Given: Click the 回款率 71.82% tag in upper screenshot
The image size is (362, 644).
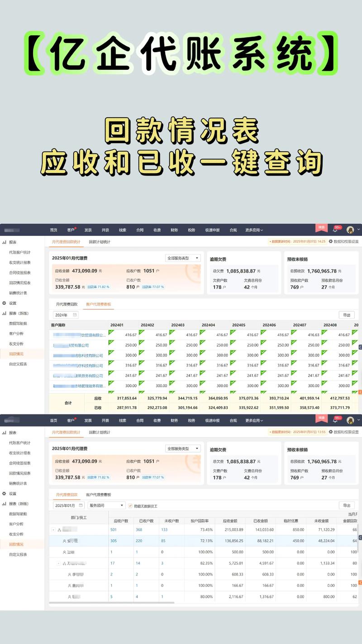Looking at the screenshot, I should (98, 287).
